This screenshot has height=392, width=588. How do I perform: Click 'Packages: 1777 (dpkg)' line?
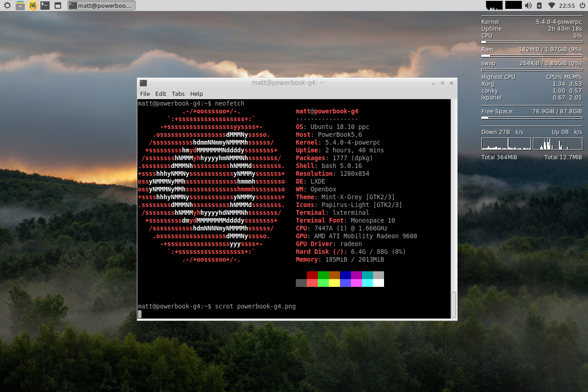pyautogui.click(x=334, y=158)
